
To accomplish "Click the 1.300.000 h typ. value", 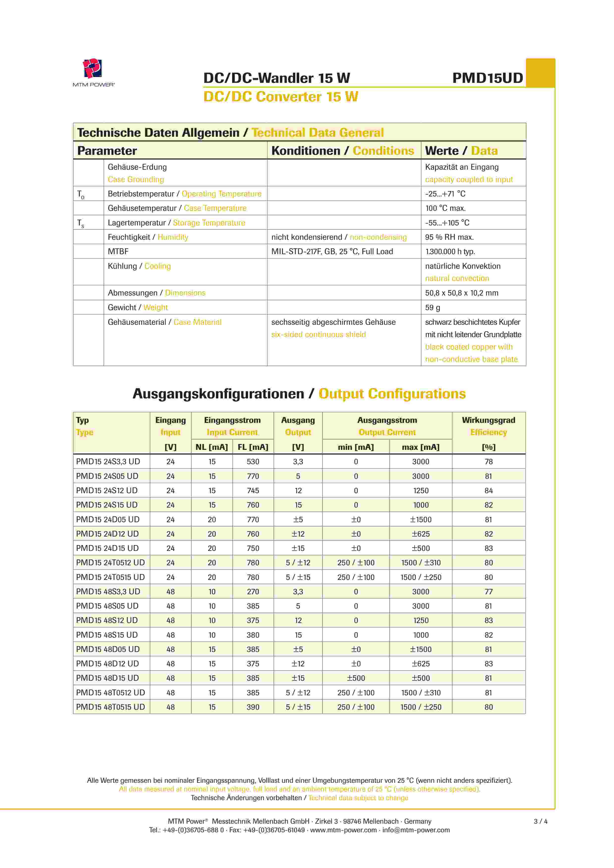I will tap(450, 251).
